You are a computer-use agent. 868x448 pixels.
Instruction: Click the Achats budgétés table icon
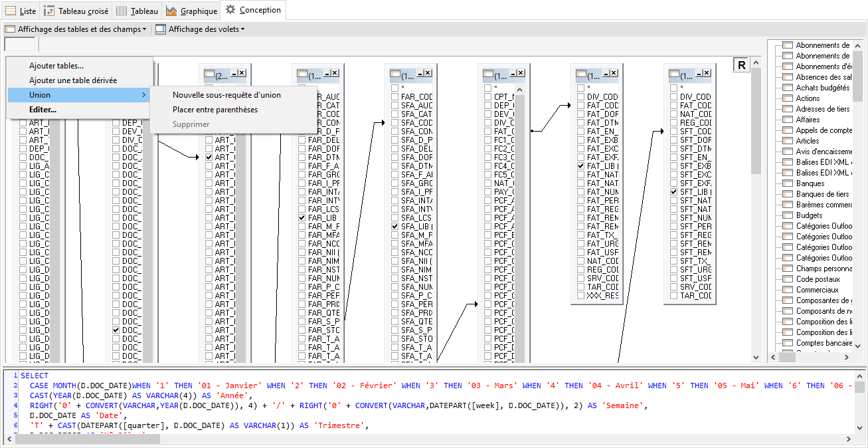(788, 88)
